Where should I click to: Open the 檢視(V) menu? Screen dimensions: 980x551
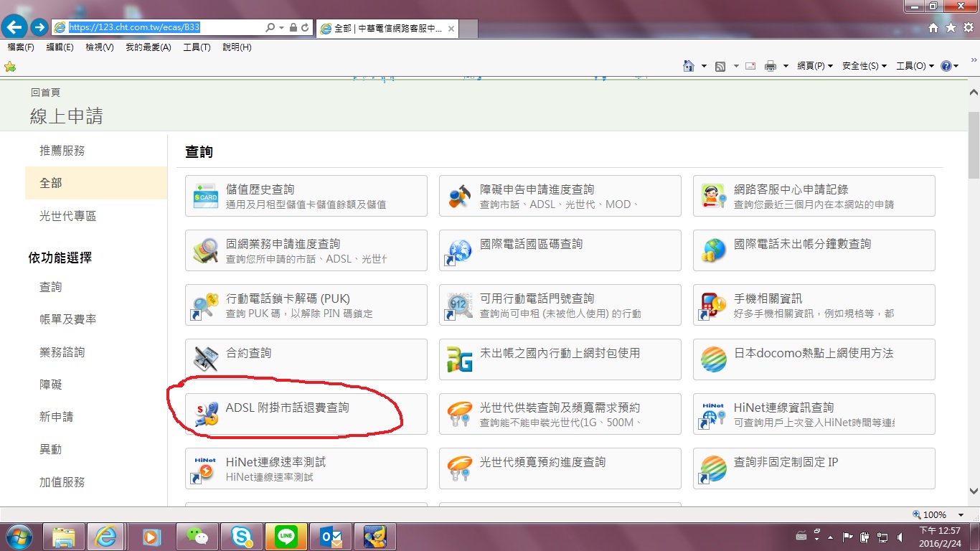100,47
